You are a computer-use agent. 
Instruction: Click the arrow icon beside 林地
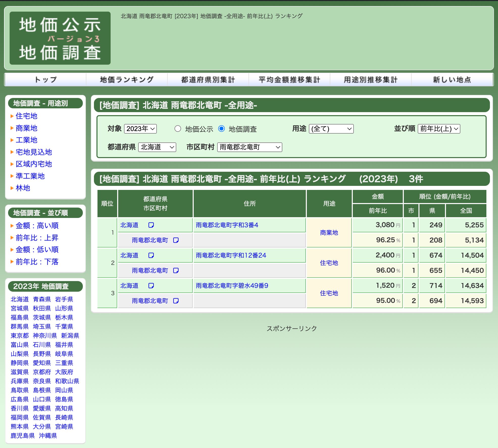[x=12, y=188]
